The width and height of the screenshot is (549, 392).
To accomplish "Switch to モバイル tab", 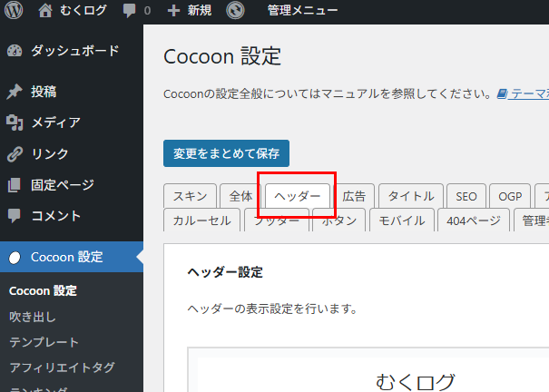I will tap(402, 220).
